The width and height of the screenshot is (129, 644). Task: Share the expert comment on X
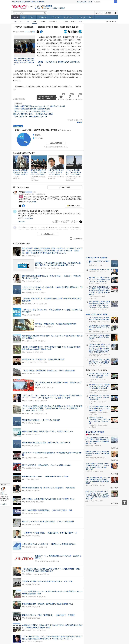pos(20,206)
